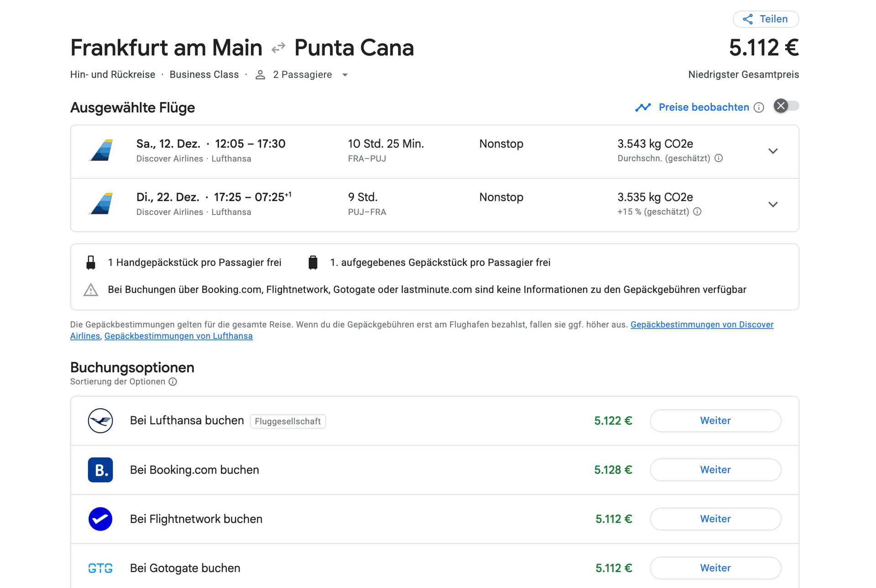Click the 5.112 € total price header
The image size is (876, 588).
(764, 48)
